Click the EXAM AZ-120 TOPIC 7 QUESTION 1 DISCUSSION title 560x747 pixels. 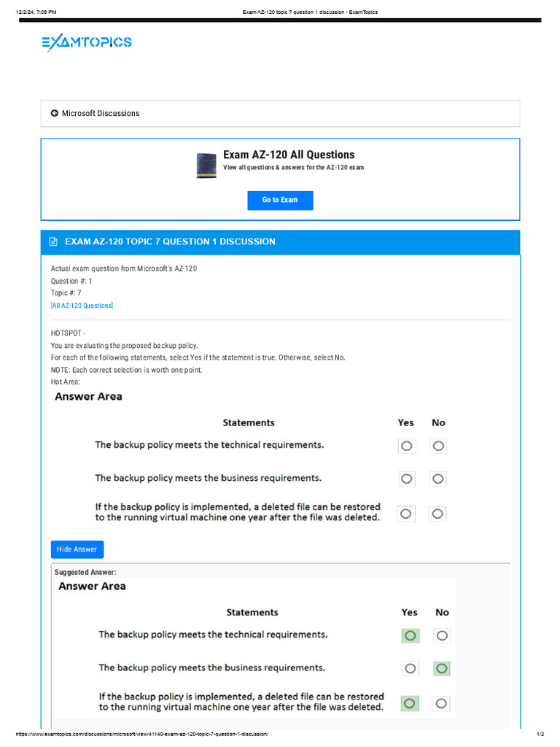click(x=170, y=241)
